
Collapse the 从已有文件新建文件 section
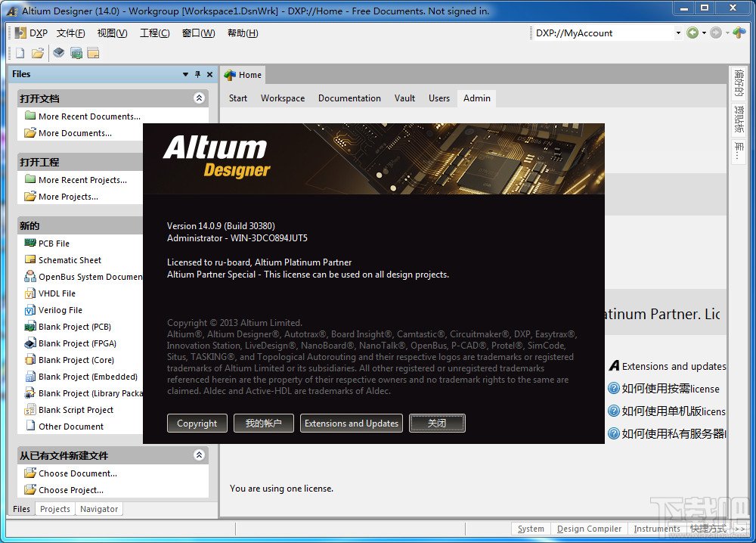tap(199, 455)
